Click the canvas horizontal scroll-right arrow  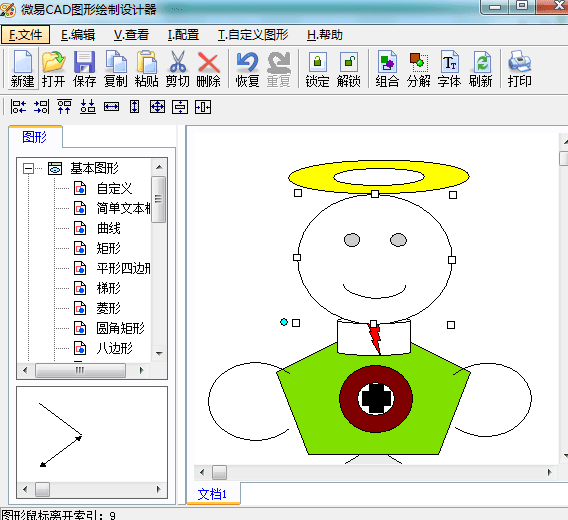[550, 472]
